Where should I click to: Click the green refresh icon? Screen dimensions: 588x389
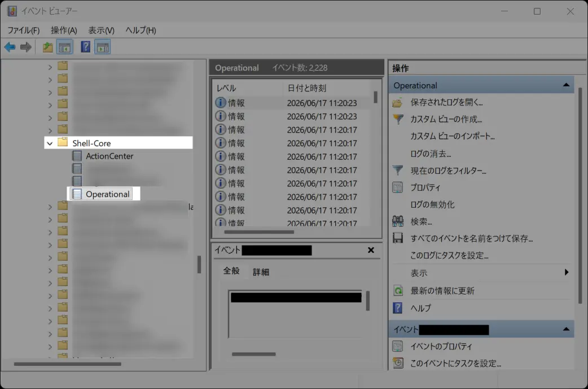pos(397,290)
